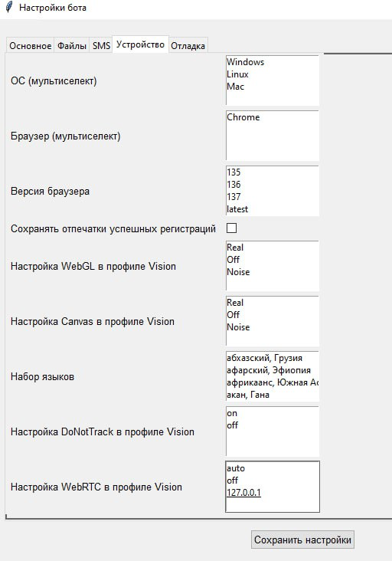Open the Отладка tab

coord(188,46)
